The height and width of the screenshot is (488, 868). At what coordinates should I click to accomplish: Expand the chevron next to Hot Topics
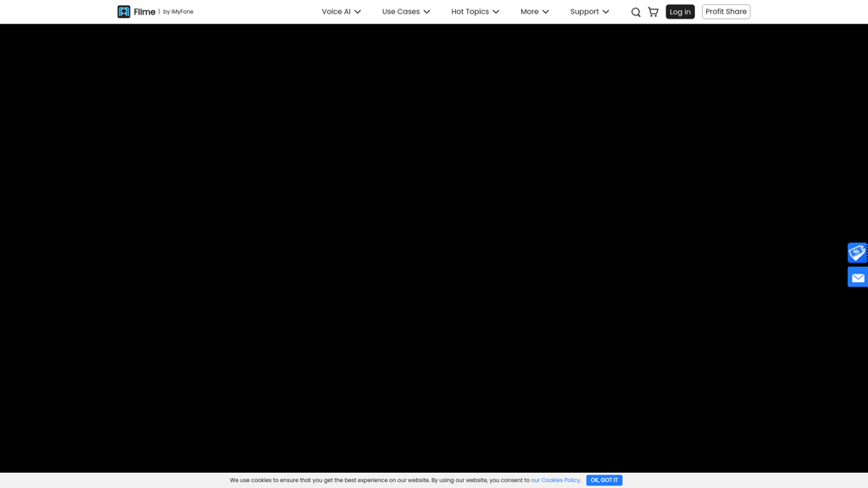496,12
